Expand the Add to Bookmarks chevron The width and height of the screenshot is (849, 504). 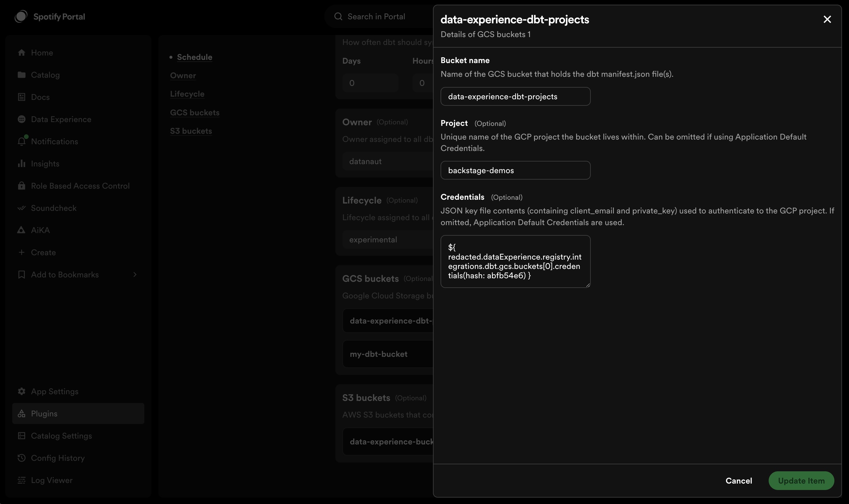coord(135,274)
